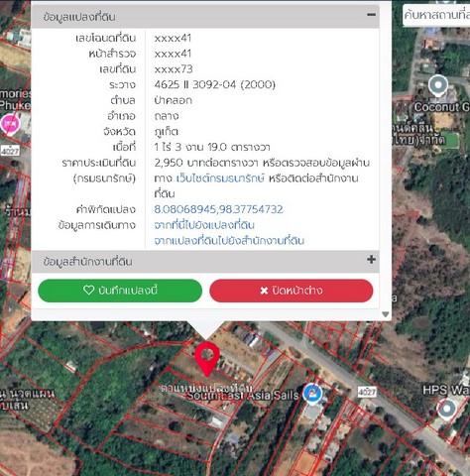This screenshot has height=476, width=470.
Task: Expand the ข้อมูลสำนักงานที่ดิน section plus icon
Action: tap(371, 260)
